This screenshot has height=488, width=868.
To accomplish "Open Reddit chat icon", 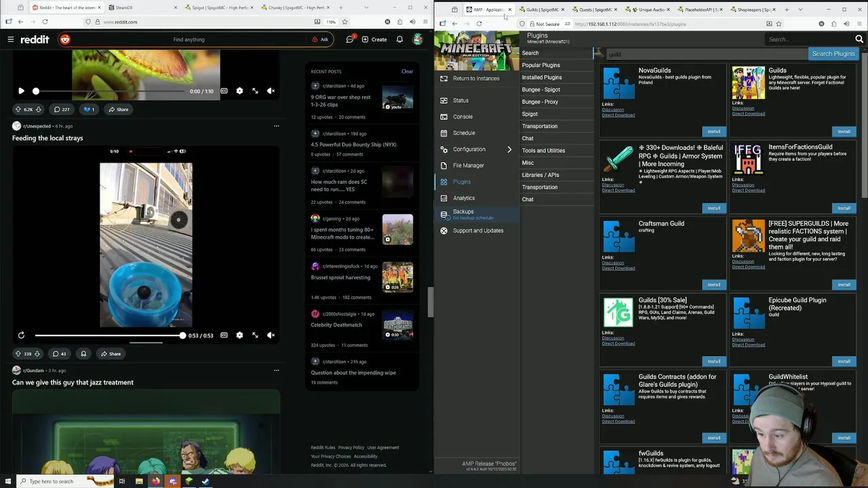I will [350, 39].
